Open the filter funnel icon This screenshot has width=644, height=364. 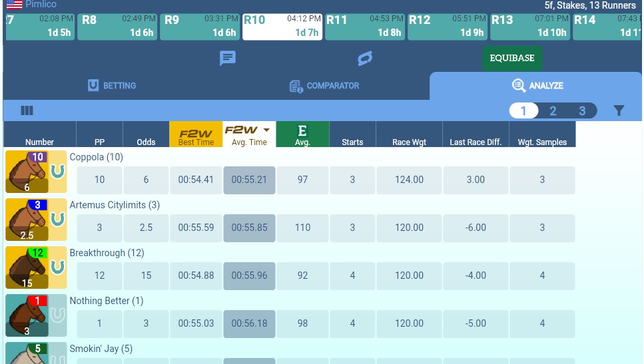(x=619, y=110)
